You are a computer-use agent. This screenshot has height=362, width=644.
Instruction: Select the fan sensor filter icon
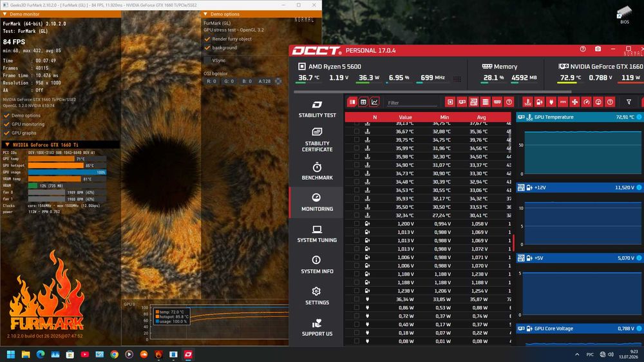click(x=574, y=102)
